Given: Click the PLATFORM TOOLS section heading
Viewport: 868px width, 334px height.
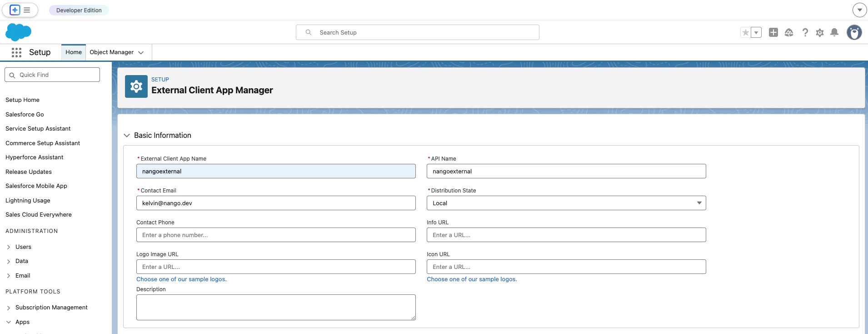Looking at the screenshot, I should (x=33, y=292).
